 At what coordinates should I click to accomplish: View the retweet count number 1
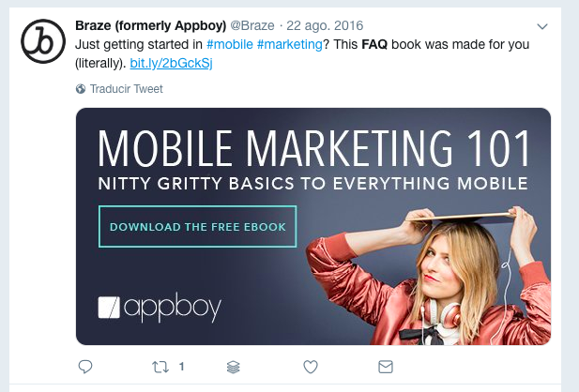point(181,367)
